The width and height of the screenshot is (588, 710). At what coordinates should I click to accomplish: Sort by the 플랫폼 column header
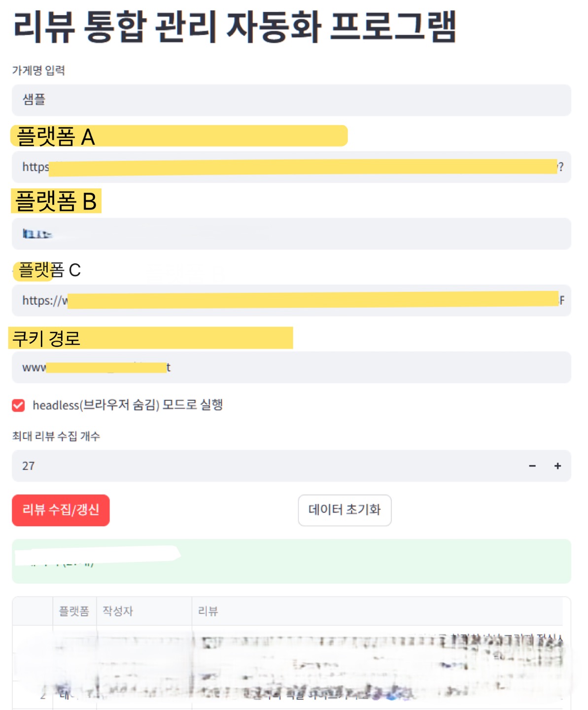(74, 611)
